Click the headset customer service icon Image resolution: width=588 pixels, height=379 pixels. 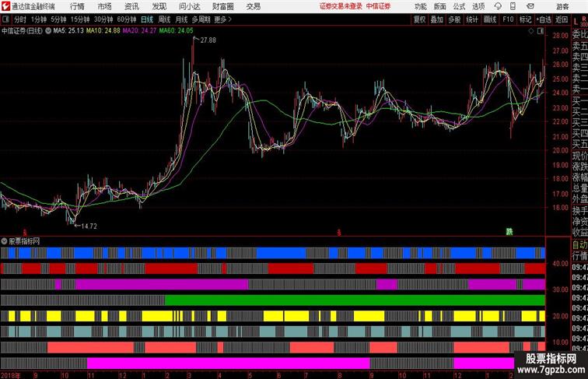[498, 6]
